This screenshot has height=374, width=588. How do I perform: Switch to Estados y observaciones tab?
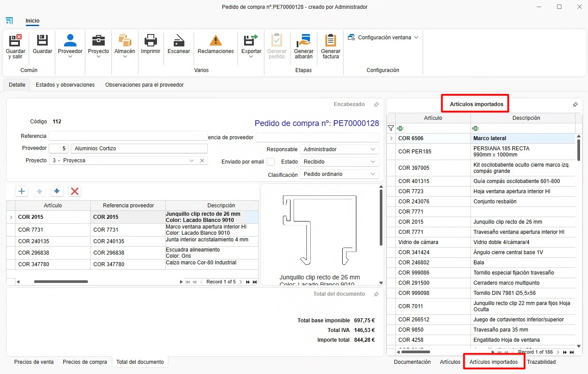pos(65,85)
